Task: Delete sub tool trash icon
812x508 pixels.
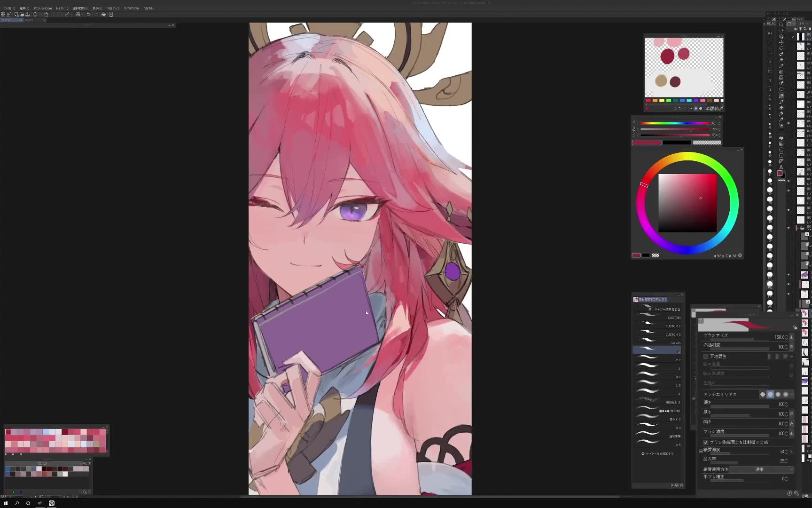Action: pyautogui.click(x=682, y=485)
